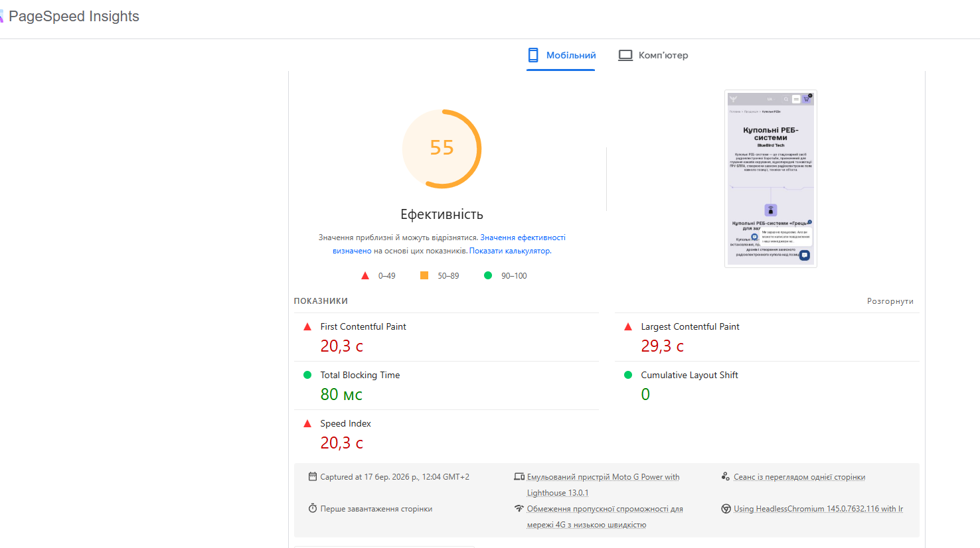980x548 pixels.
Task: Switch to the Комп'ютер tab
Action: tap(653, 56)
